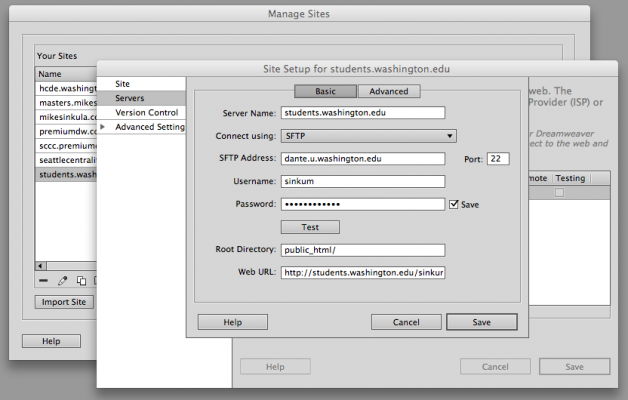Click the dimmed Cancel button of Site Setup
Image resolution: width=628 pixels, height=400 pixels.
pyautogui.click(x=495, y=367)
